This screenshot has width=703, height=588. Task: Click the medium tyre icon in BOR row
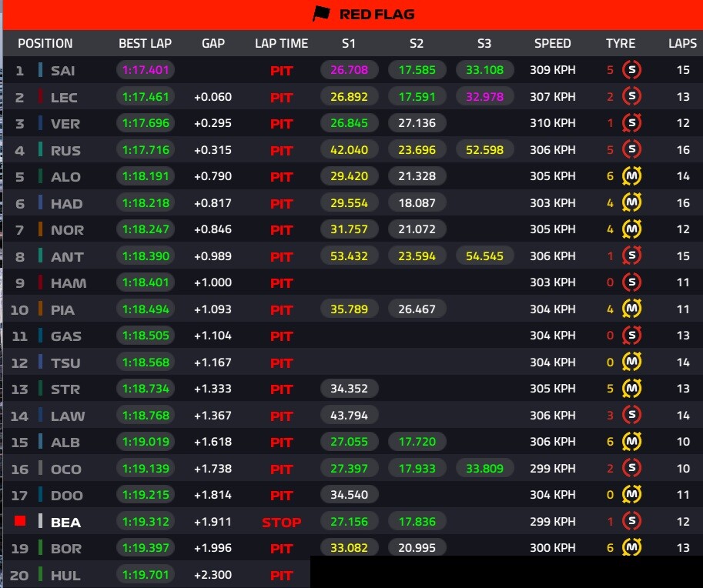pos(631,548)
